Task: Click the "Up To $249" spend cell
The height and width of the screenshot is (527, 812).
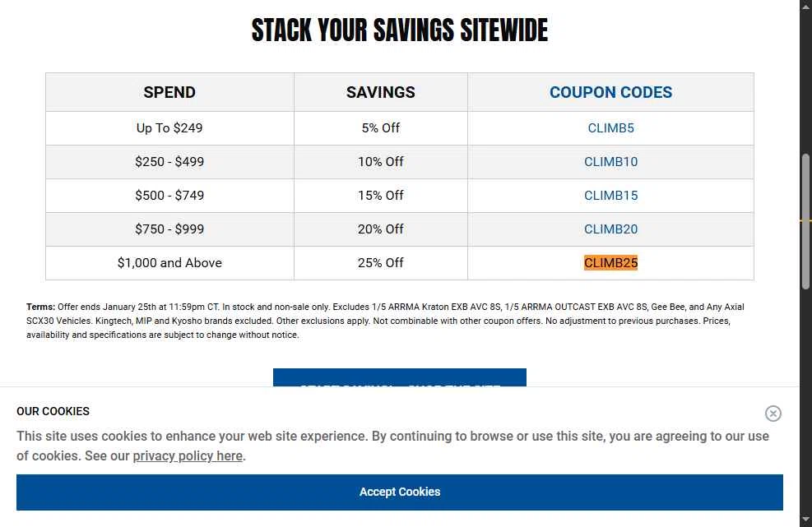Action: pyautogui.click(x=169, y=128)
